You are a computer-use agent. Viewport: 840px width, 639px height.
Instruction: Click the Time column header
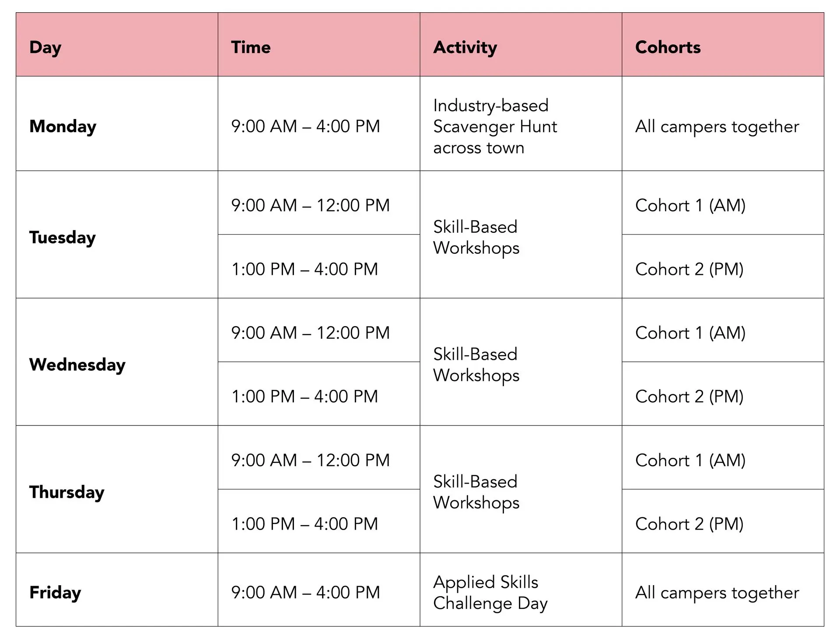point(251,47)
